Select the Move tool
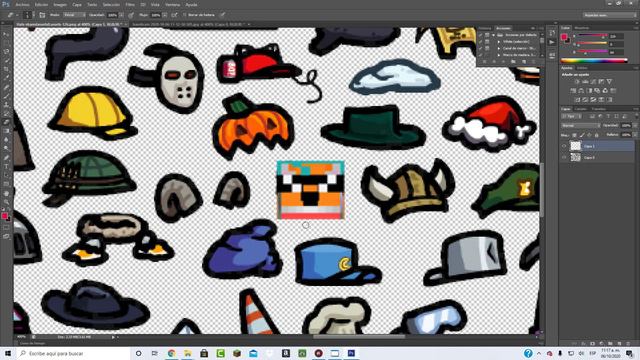Image resolution: width=640 pixels, height=360 pixels. 6,34
